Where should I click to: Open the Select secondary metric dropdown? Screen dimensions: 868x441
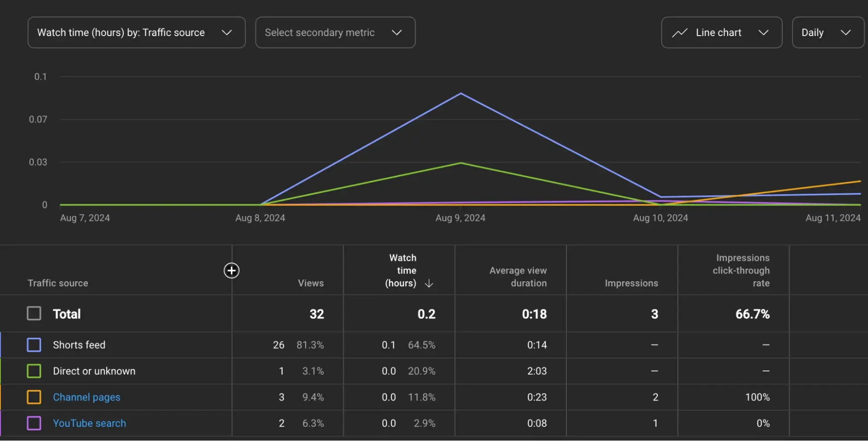click(335, 33)
